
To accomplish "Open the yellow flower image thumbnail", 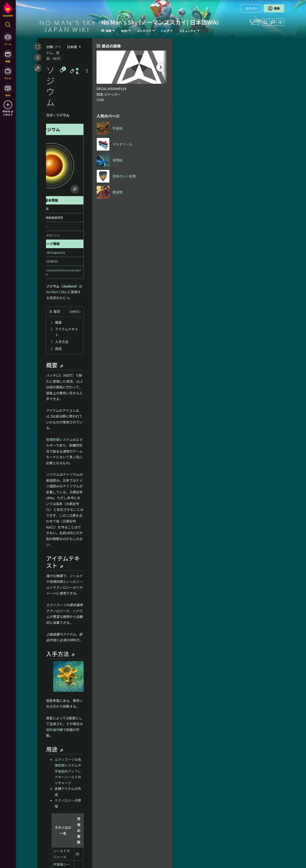I will click(x=68, y=676).
